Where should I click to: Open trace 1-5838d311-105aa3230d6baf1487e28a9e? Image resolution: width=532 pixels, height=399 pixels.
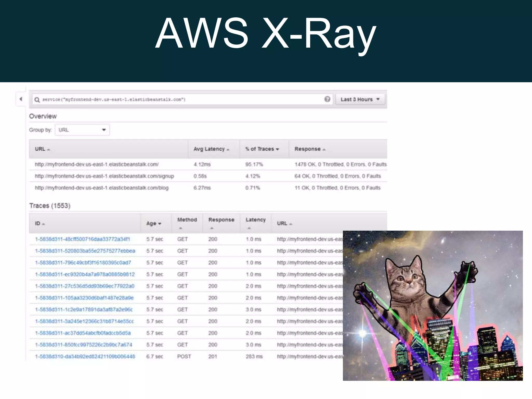(84, 298)
